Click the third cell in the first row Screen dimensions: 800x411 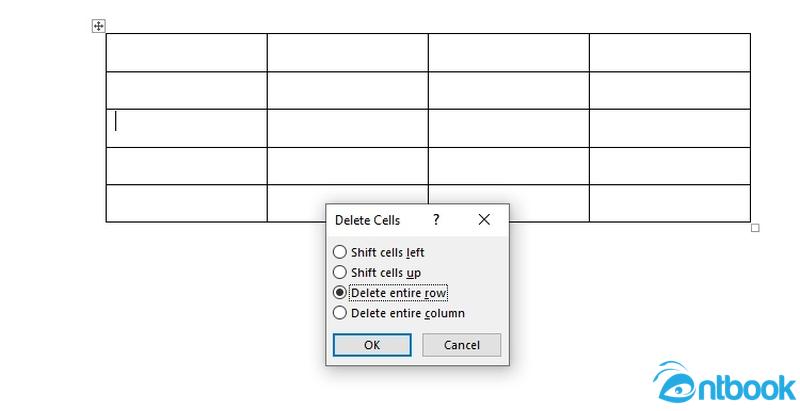[509, 53]
